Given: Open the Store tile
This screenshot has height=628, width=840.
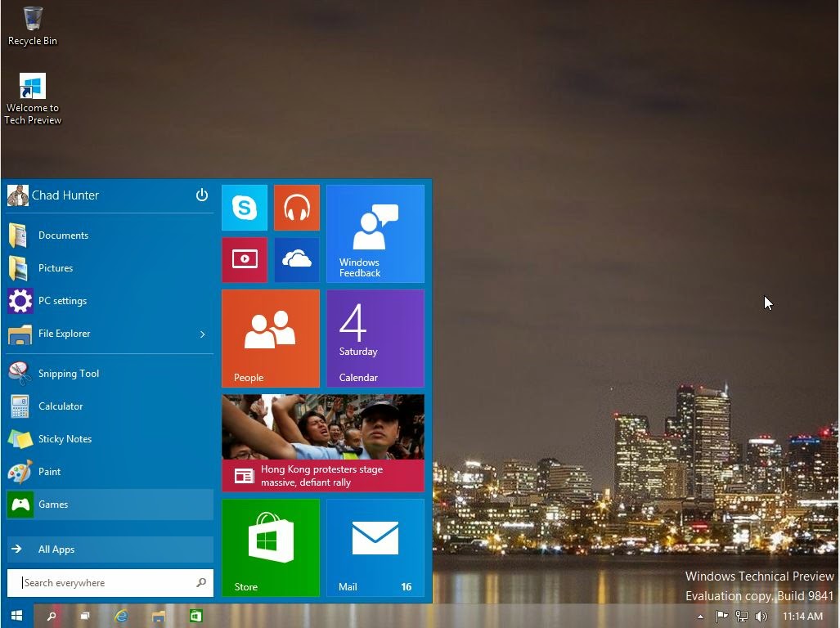Looking at the screenshot, I should click(x=271, y=548).
